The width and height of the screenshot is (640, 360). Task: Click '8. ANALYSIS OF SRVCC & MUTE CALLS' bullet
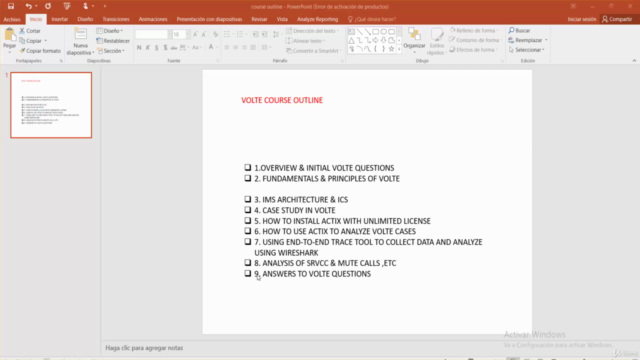click(x=325, y=263)
